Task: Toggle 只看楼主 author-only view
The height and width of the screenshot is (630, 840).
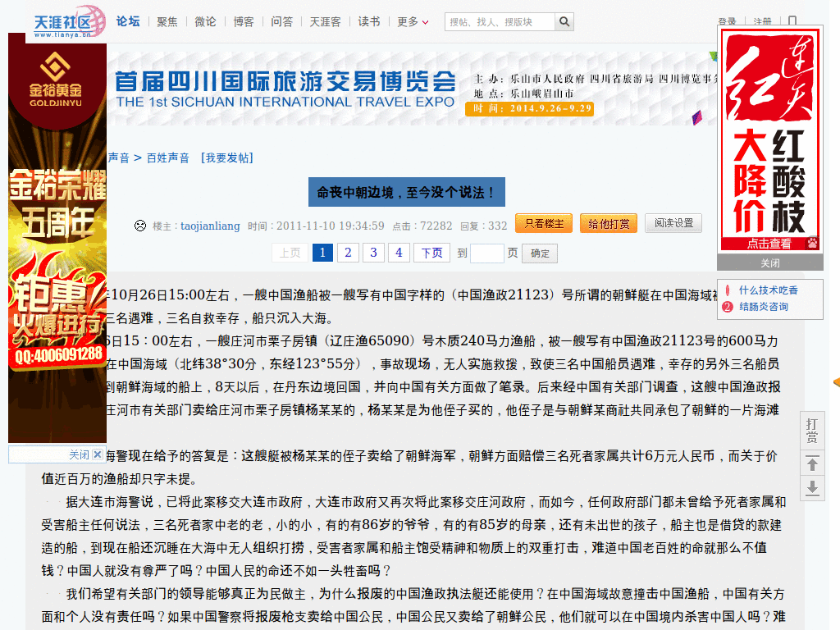Action: pyautogui.click(x=543, y=222)
